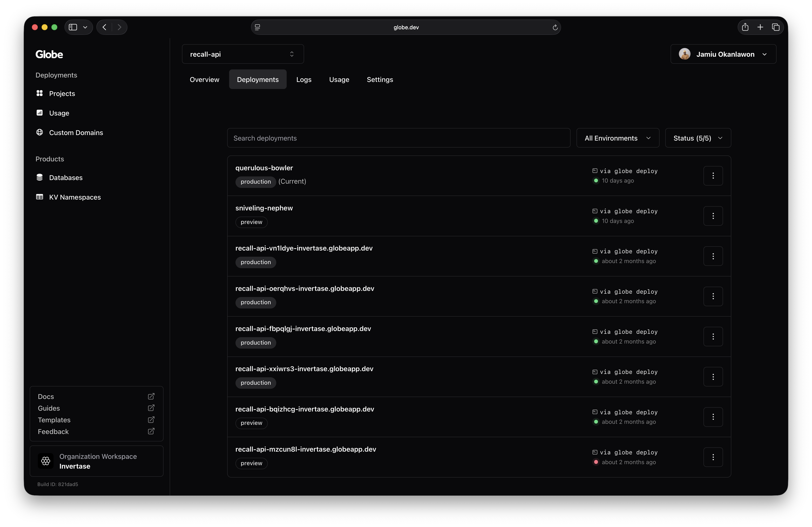The image size is (812, 527).
Task: Open the Projects grid icon in sidebar
Action: 39,93
